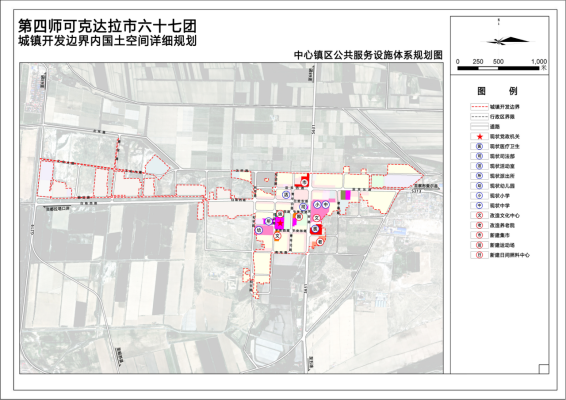566x400 pixels.
Task: Click the blue 中 middle school marker on the map
Action: tap(326, 205)
